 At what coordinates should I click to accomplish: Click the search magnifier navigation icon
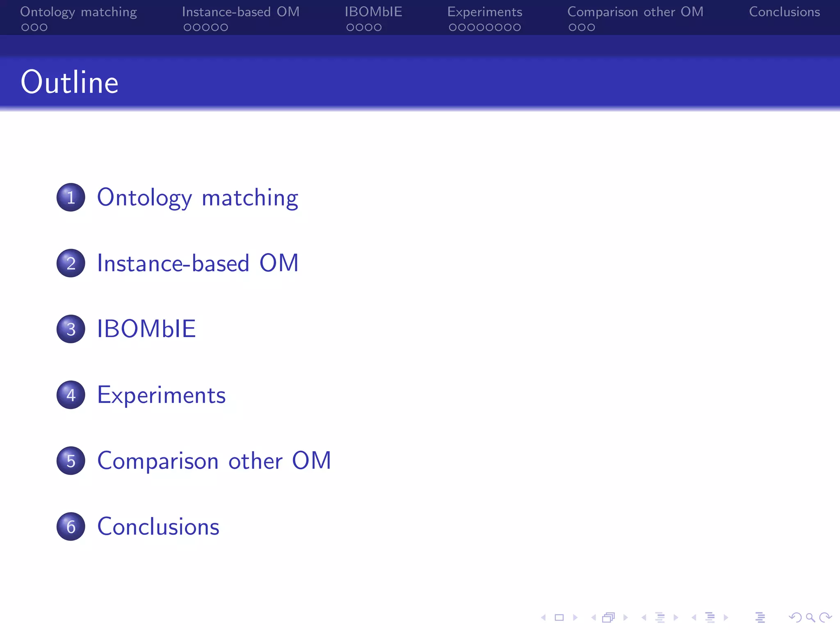click(810, 617)
